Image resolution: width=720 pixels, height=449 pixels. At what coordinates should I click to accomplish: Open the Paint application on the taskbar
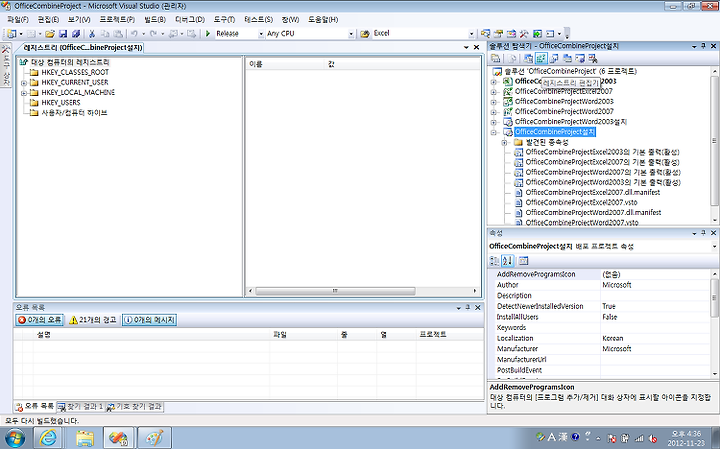tap(154, 438)
